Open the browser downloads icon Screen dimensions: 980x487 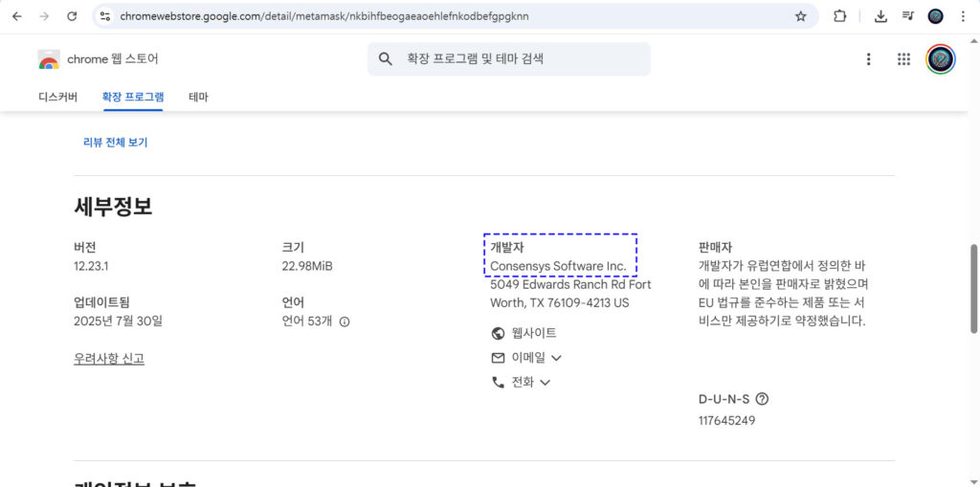pyautogui.click(x=880, y=16)
